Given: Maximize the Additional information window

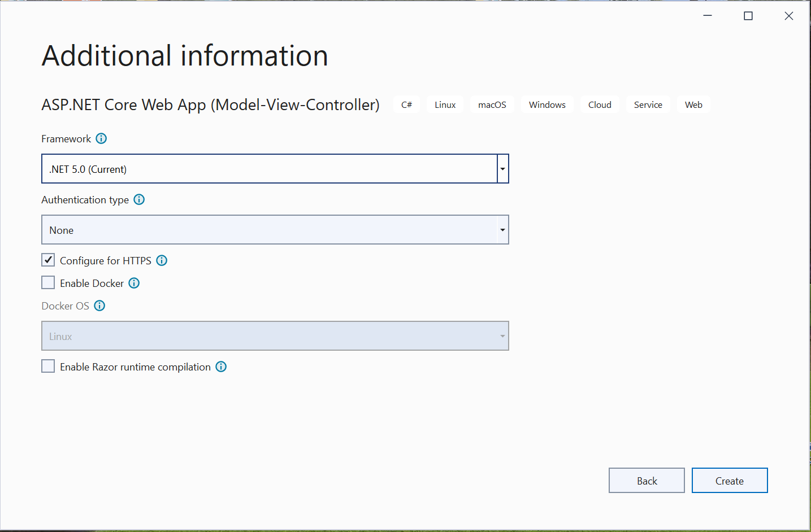Looking at the screenshot, I should (748, 16).
